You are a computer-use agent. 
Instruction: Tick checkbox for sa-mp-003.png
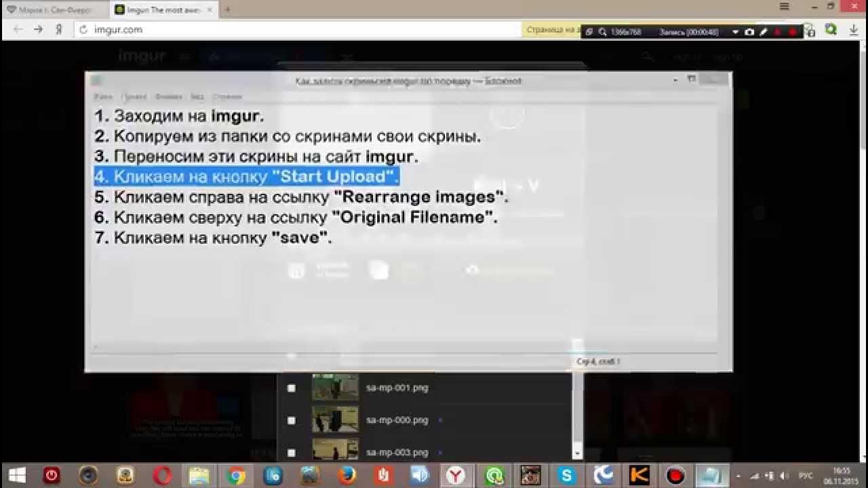[x=292, y=452]
